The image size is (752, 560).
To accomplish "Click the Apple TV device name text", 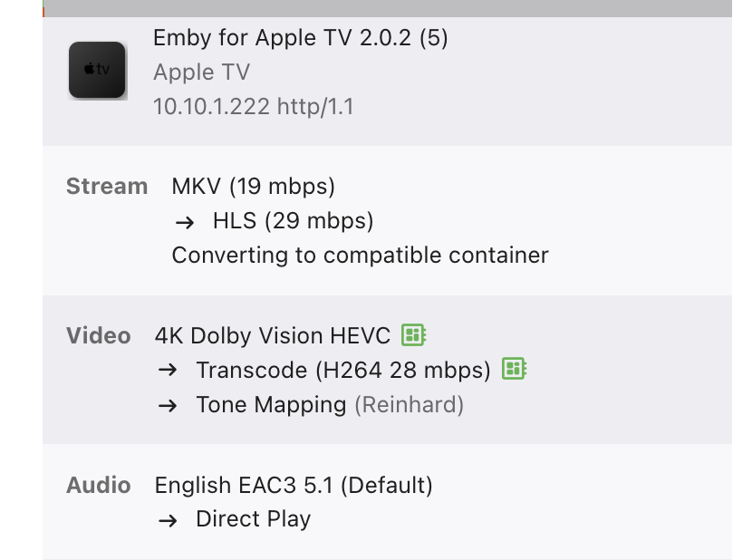I will point(201,72).
